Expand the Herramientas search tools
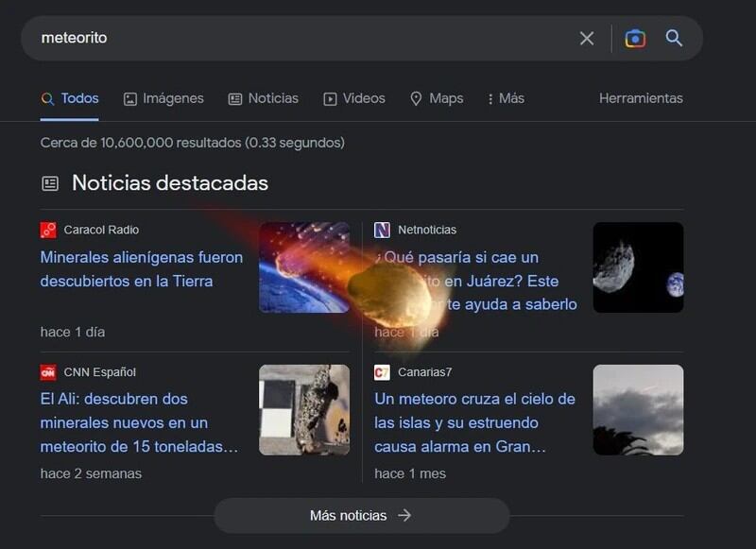This screenshot has height=549, width=756. (641, 98)
